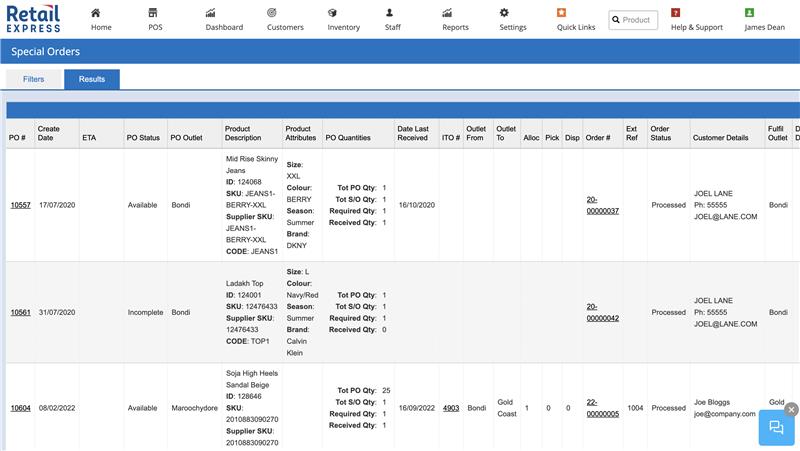Go to the Dashboard chart icon
Viewport: 800px width, 451px height.
(210, 13)
